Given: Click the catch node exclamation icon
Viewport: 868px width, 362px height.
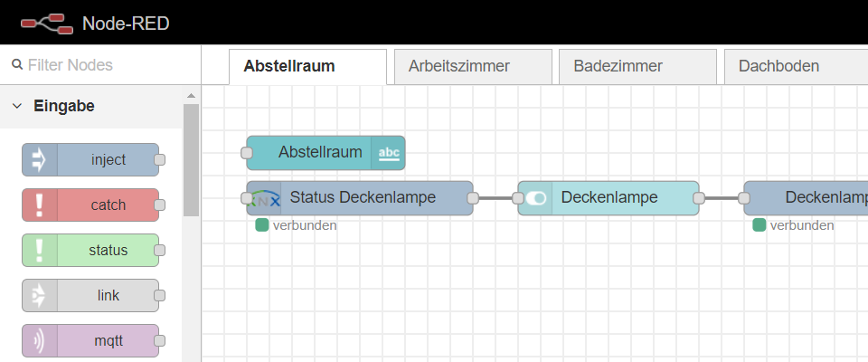Looking at the screenshot, I should [39, 205].
